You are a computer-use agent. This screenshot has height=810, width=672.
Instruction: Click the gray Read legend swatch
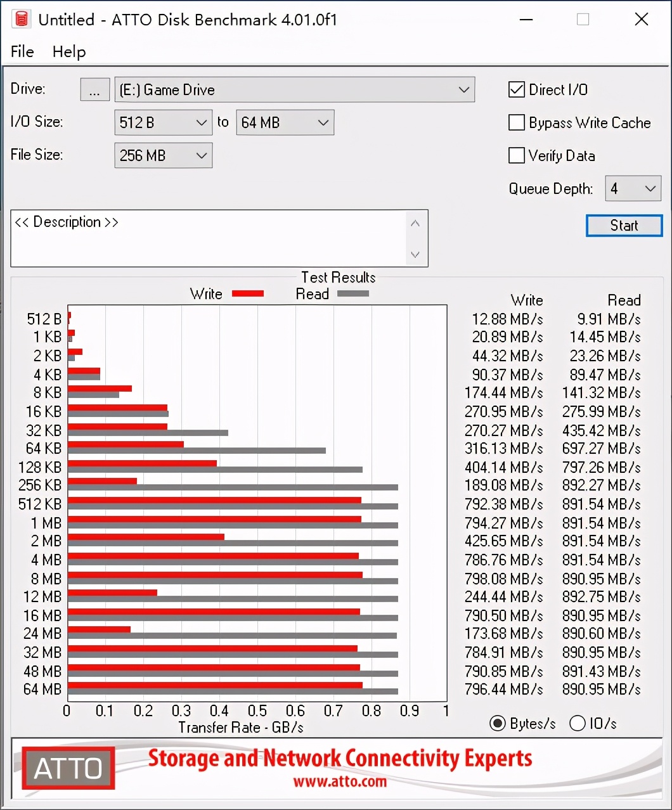(x=353, y=293)
